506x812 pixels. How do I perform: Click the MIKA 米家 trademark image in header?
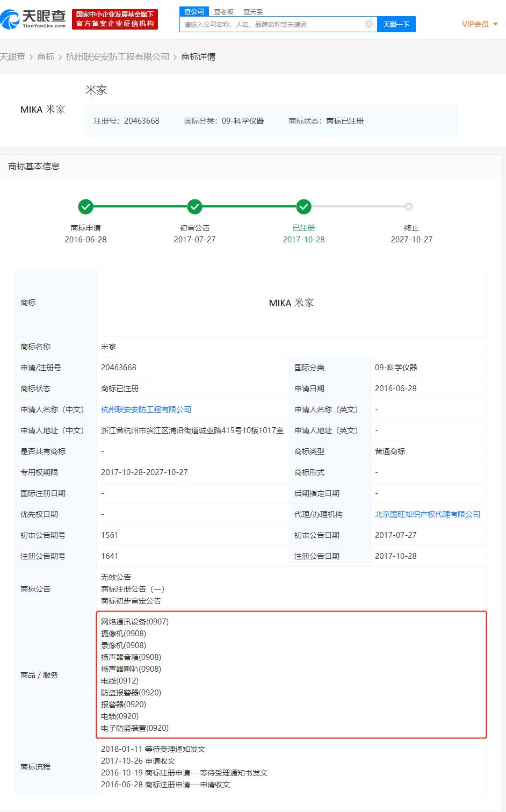[42, 109]
